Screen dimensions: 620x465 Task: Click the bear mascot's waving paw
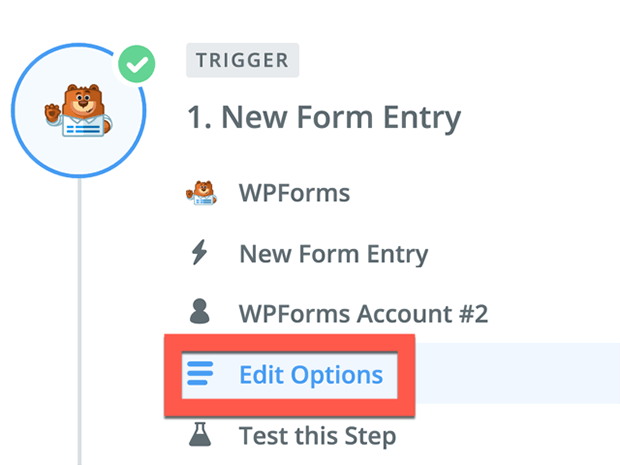pyautogui.click(x=53, y=113)
